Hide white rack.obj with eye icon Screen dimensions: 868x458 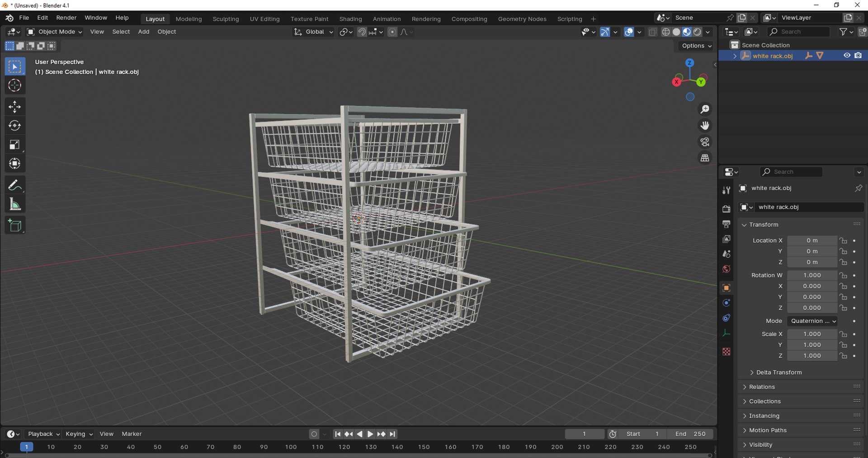(847, 56)
